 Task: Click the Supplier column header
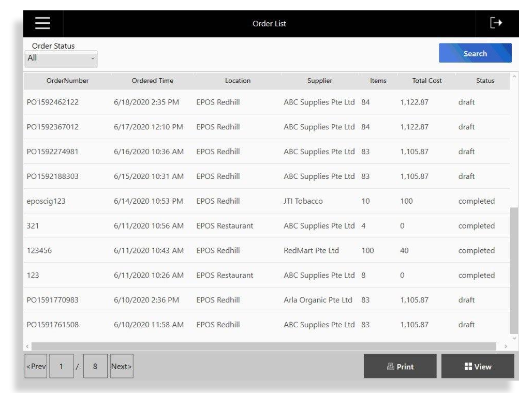pyautogui.click(x=320, y=81)
